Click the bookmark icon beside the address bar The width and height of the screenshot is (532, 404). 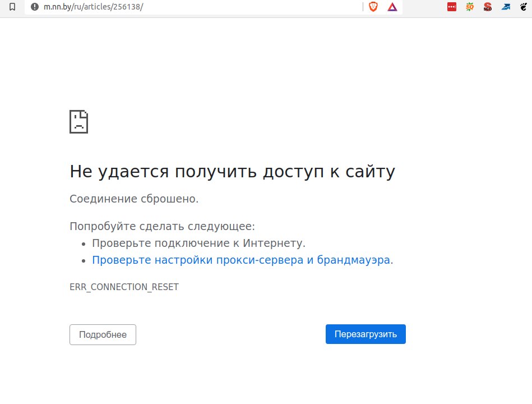(x=12, y=7)
